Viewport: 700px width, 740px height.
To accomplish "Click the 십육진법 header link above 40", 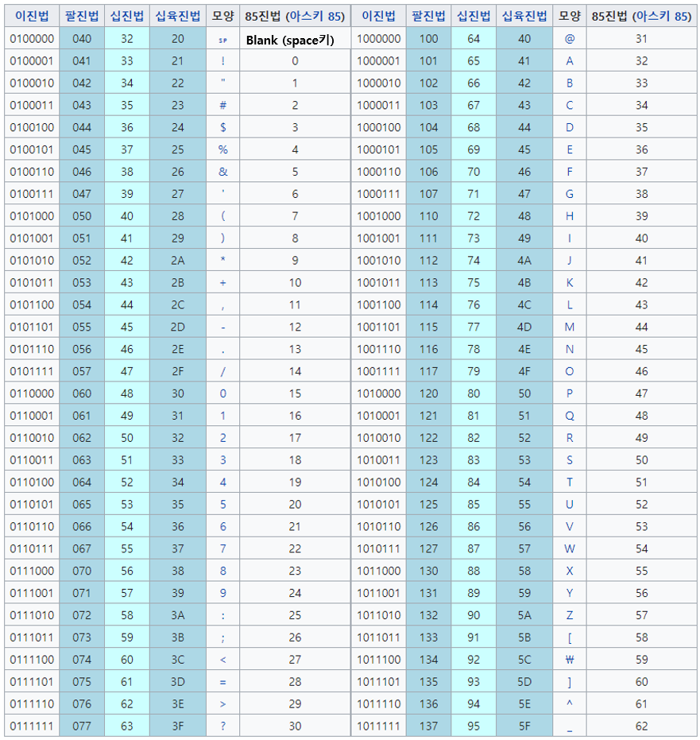I will point(524,16).
